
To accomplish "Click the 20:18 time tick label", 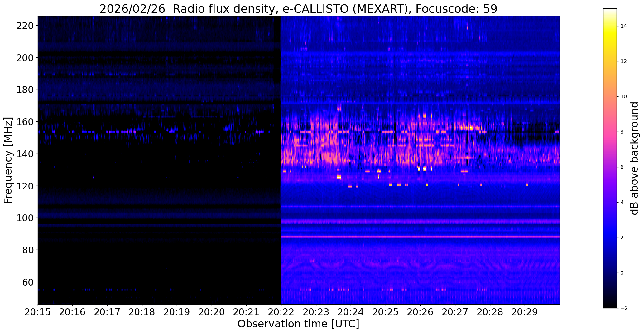I will click(142, 312).
